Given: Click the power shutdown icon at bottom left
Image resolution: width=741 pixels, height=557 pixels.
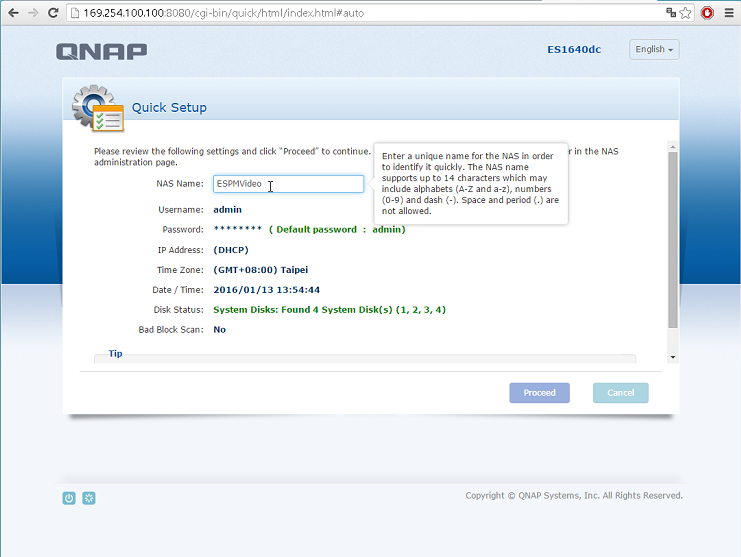Looking at the screenshot, I should (x=69, y=498).
